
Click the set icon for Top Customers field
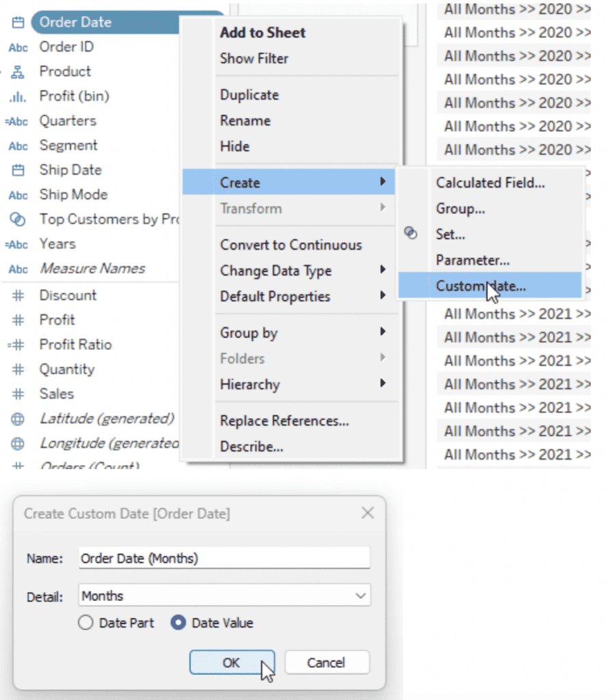point(18,219)
